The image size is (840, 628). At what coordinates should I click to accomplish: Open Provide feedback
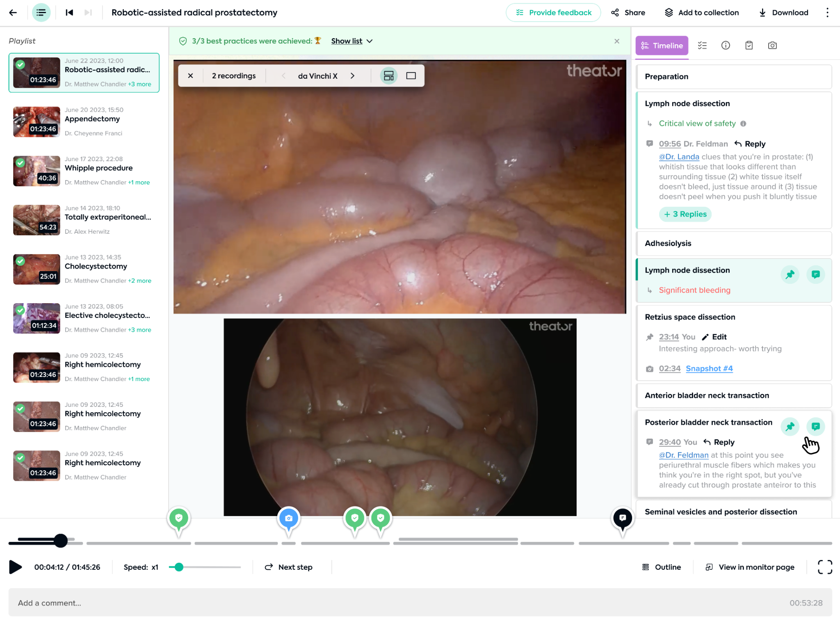point(553,13)
